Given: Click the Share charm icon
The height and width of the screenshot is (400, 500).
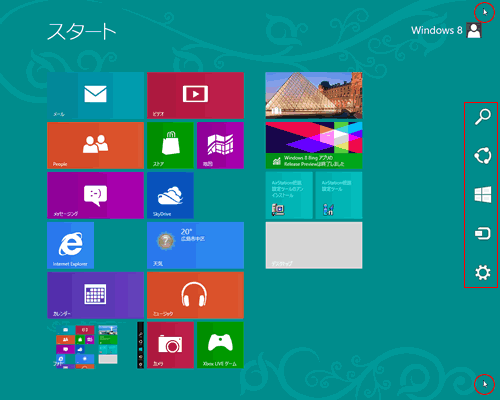Looking at the screenshot, I should [x=483, y=156].
